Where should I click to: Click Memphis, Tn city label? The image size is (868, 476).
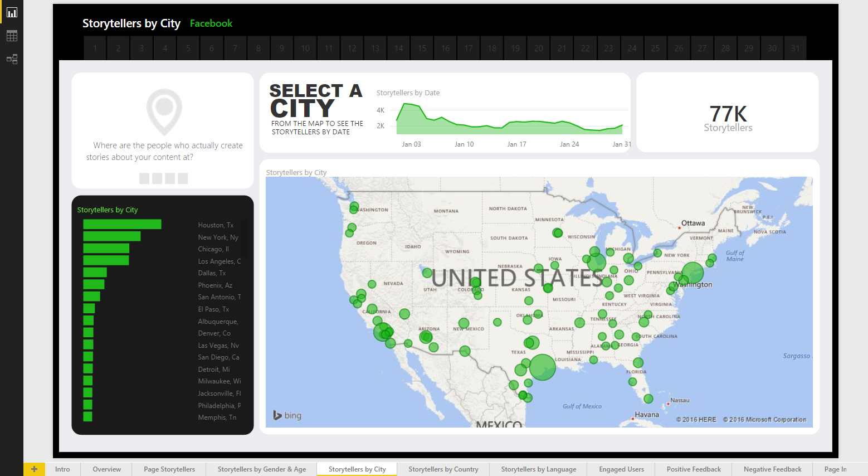pos(217,417)
